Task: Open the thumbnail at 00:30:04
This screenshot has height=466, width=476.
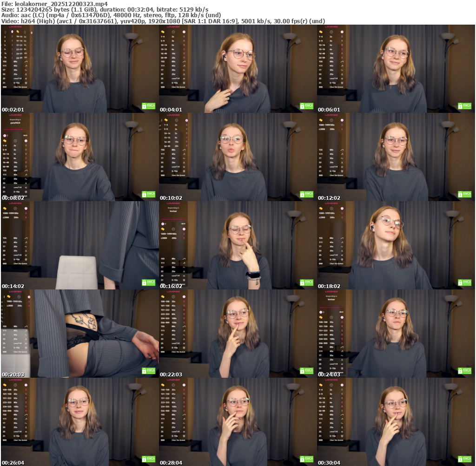Action: [x=396, y=422]
